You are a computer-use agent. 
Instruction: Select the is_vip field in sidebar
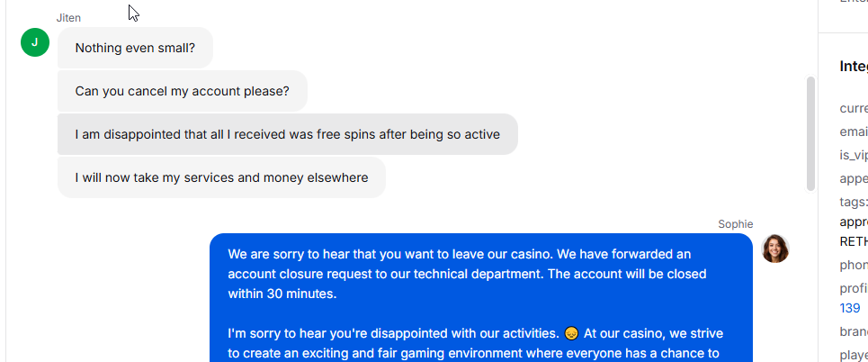click(x=854, y=155)
